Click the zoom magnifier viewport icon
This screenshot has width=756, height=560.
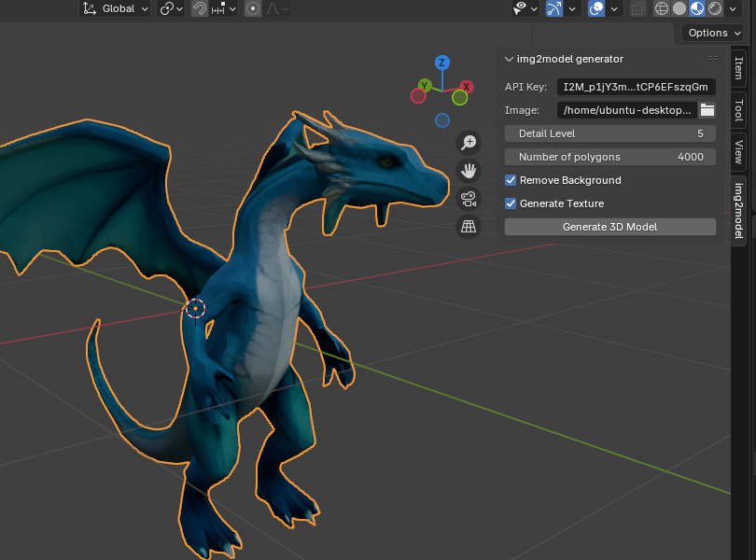point(469,142)
